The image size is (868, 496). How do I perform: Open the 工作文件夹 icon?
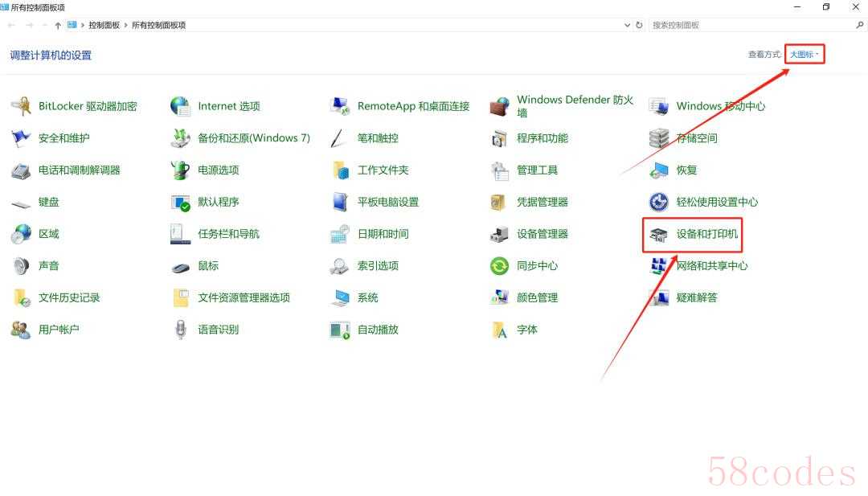click(340, 170)
